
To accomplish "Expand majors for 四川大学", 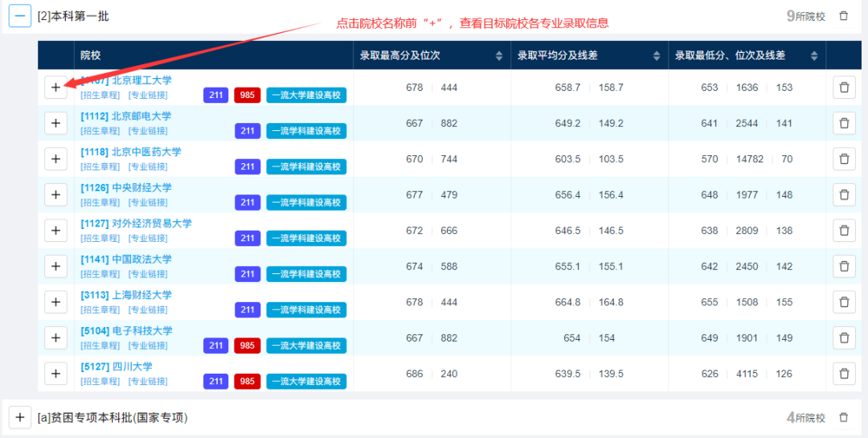I will pos(56,373).
